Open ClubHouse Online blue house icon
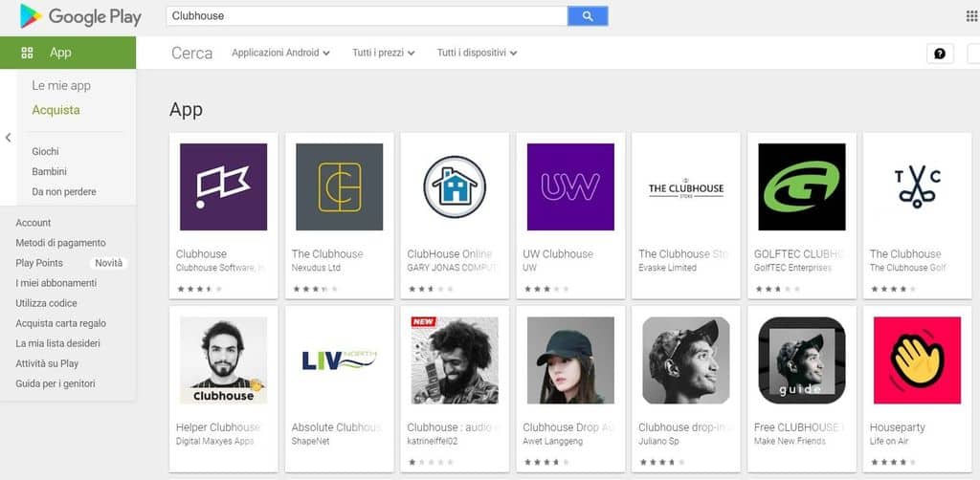Image resolution: width=980 pixels, height=480 pixels. tap(455, 186)
